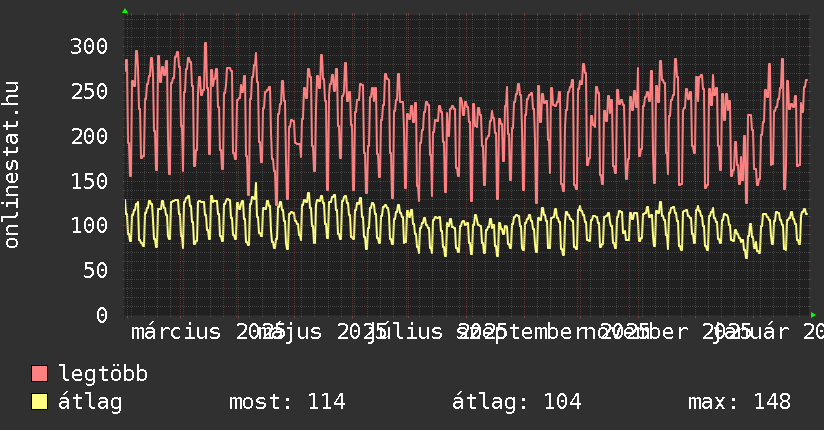Click the "most: 114" statistic
824x430 pixels.
[287, 402]
